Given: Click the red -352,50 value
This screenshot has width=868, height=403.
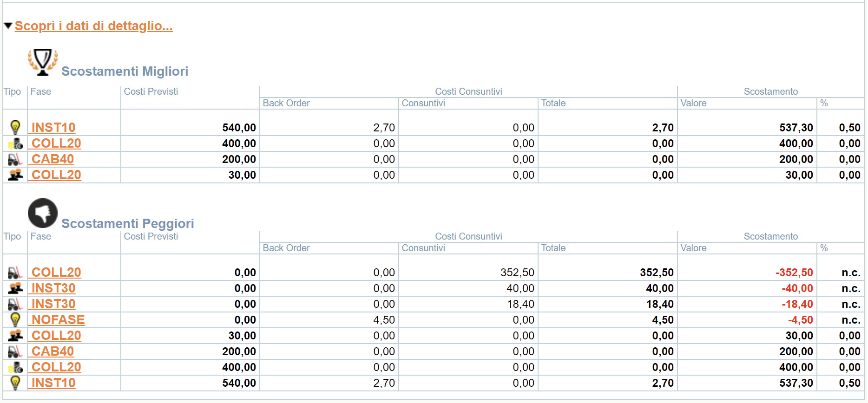Looking at the screenshot, I should (794, 273).
